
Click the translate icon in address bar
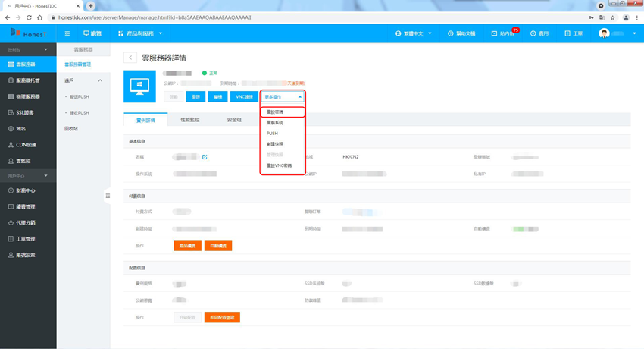pos(602,17)
